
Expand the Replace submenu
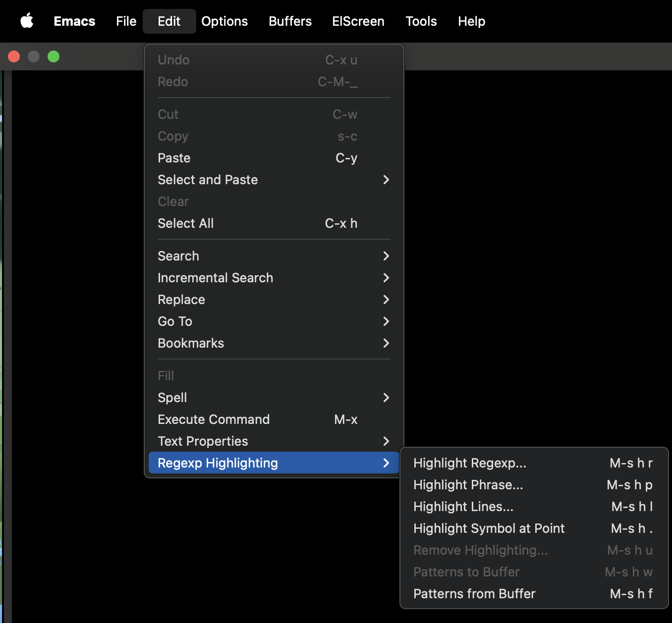274,300
